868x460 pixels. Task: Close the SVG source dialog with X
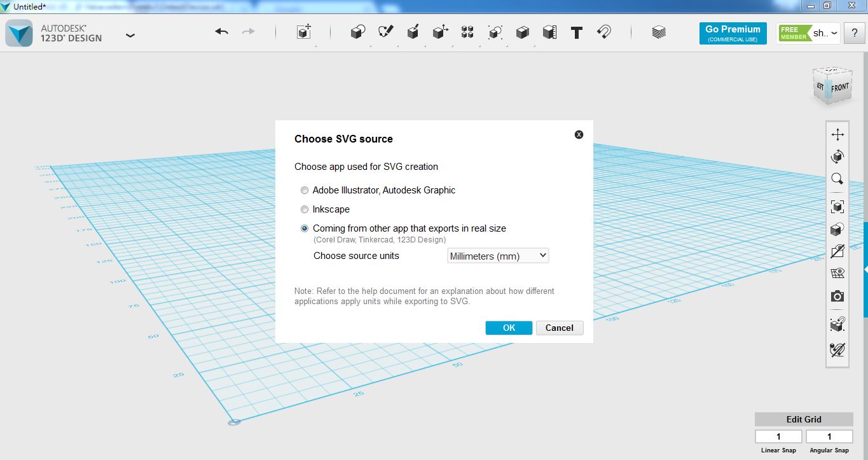[579, 134]
